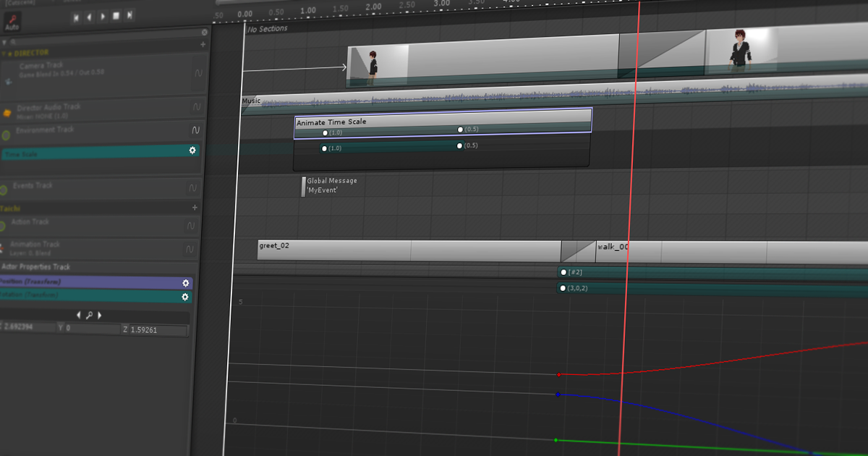
Task: Select the red curve key point
Action: [x=558, y=375]
